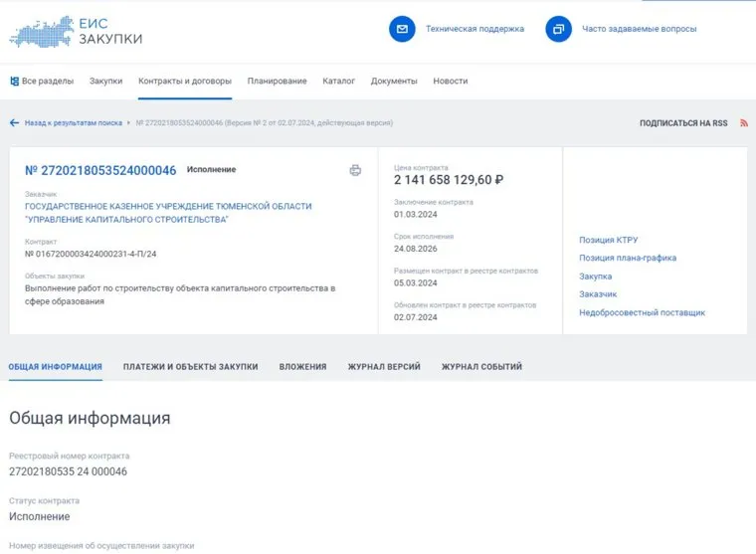Open the Журнал событий tab
The height and width of the screenshot is (554, 756).
(x=481, y=367)
